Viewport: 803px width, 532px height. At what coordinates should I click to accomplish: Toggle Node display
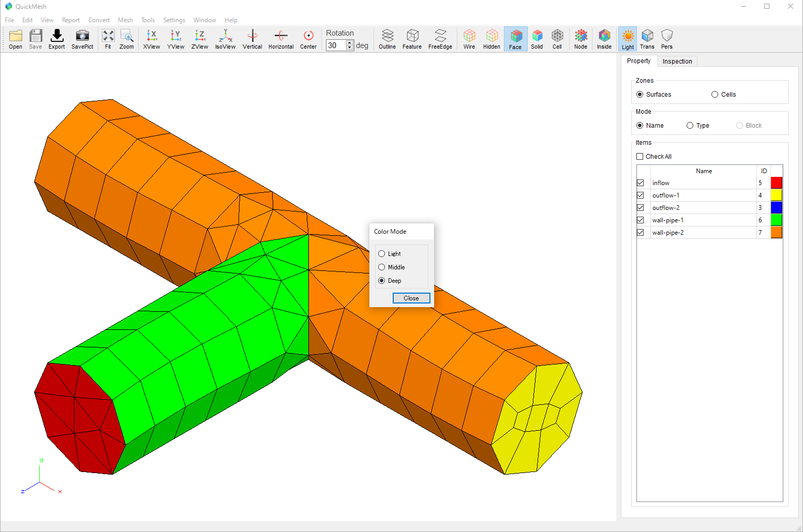coord(581,39)
